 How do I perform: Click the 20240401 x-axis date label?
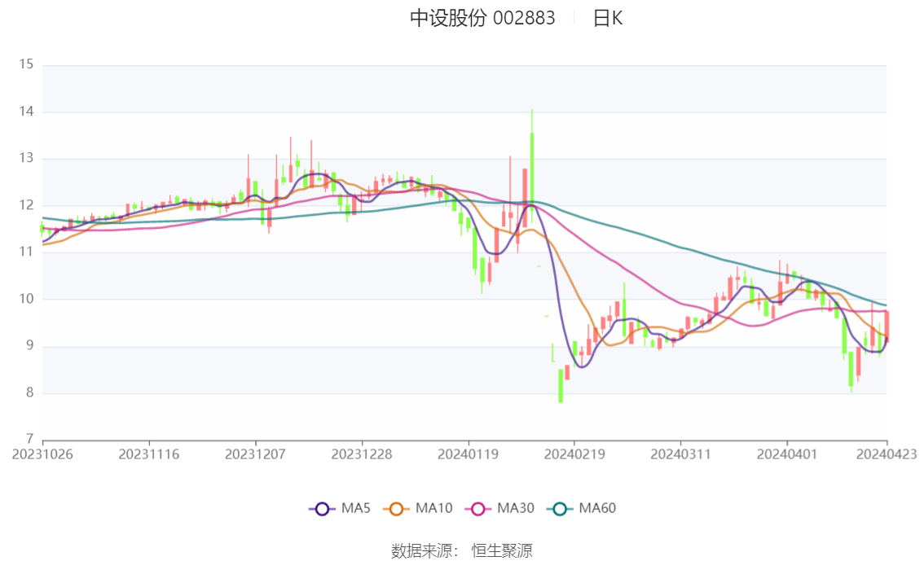tap(786, 454)
